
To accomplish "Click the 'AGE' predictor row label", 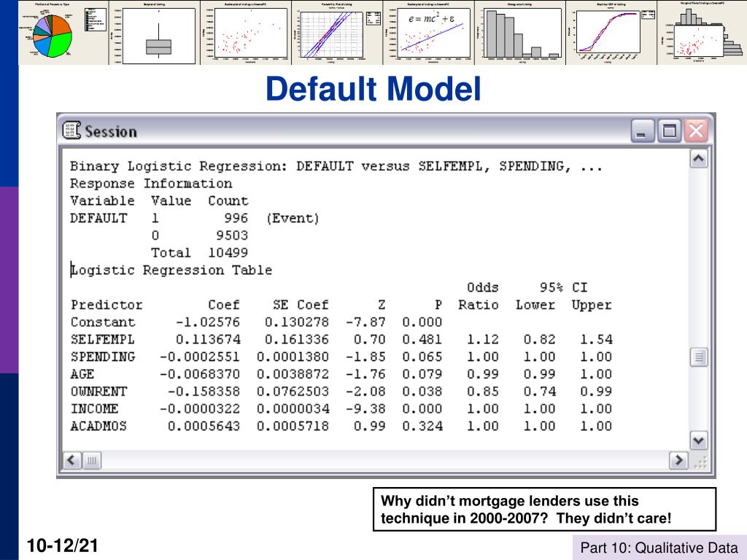I will click(82, 374).
